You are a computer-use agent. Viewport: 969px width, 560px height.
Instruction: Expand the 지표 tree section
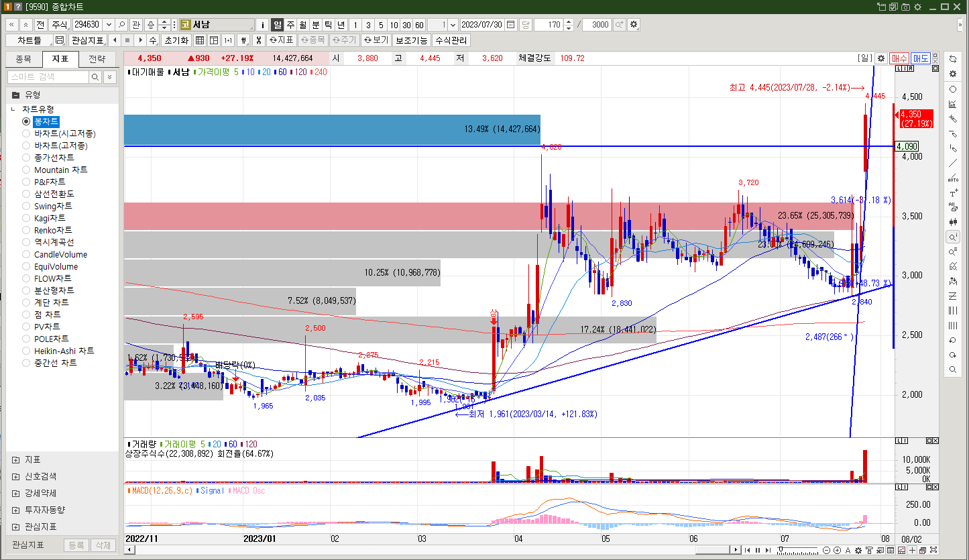click(x=16, y=459)
